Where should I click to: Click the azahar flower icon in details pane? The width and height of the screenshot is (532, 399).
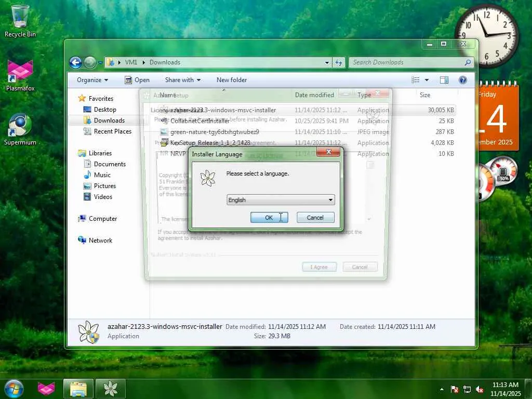[x=88, y=332]
